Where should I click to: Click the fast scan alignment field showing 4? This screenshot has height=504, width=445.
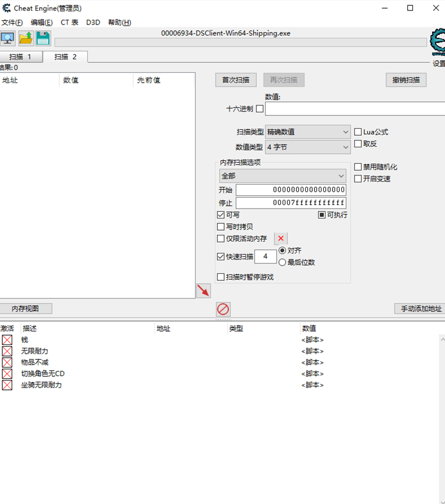(x=266, y=256)
